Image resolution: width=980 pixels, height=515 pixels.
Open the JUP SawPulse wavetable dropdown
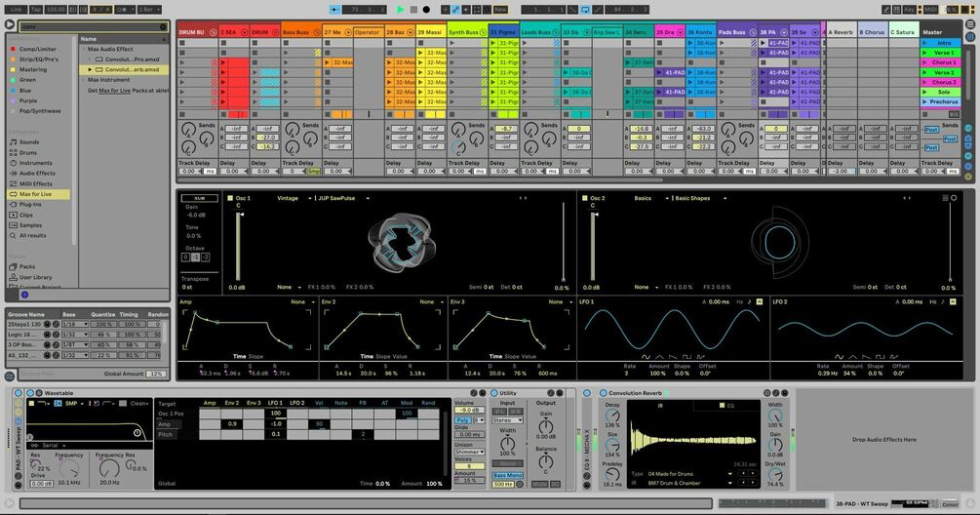click(x=343, y=198)
